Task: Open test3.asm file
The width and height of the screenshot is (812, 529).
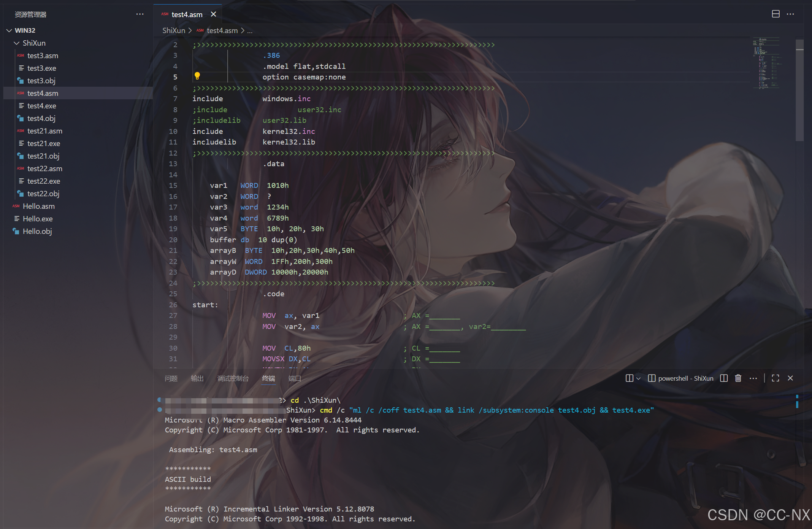Action: pos(78,56)
